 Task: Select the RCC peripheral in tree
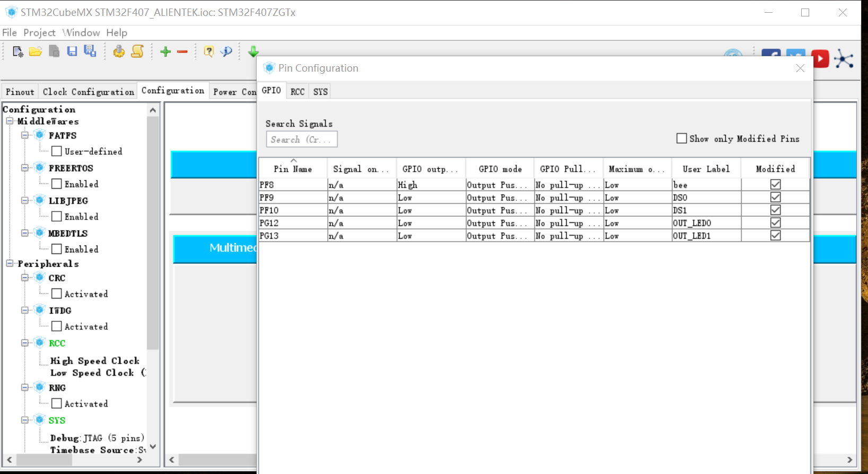[57, 343]
